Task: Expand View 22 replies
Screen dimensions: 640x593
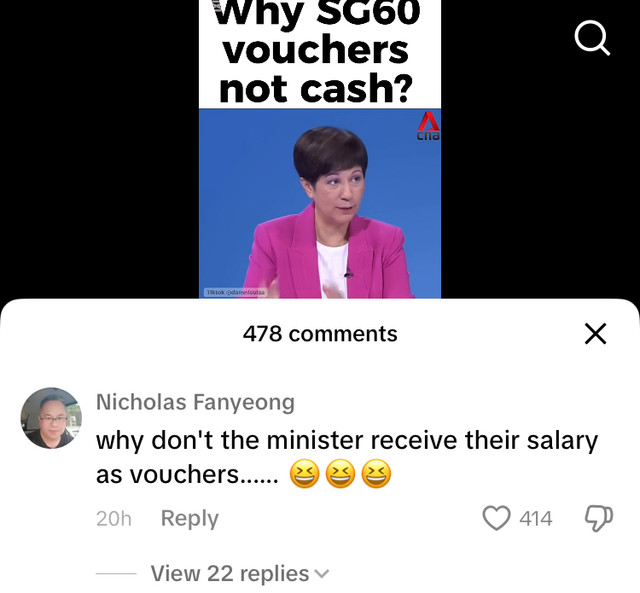Action: tap(240, 573)
